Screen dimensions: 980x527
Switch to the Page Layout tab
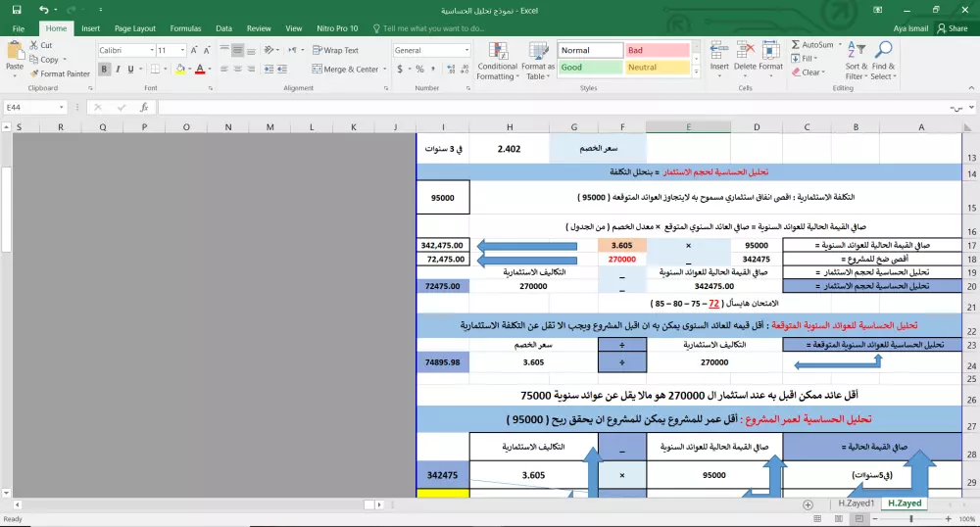135,28
